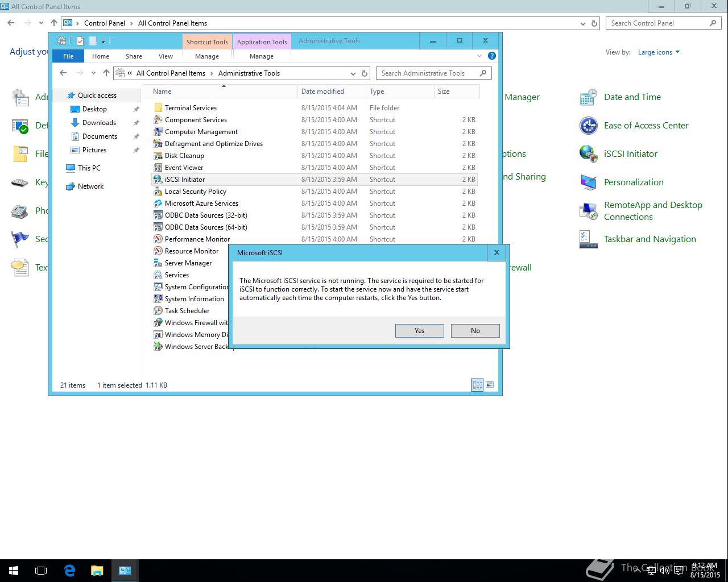
Task: Open iSCSI Initiator icon in Control Panel
Action: [588, 154]
